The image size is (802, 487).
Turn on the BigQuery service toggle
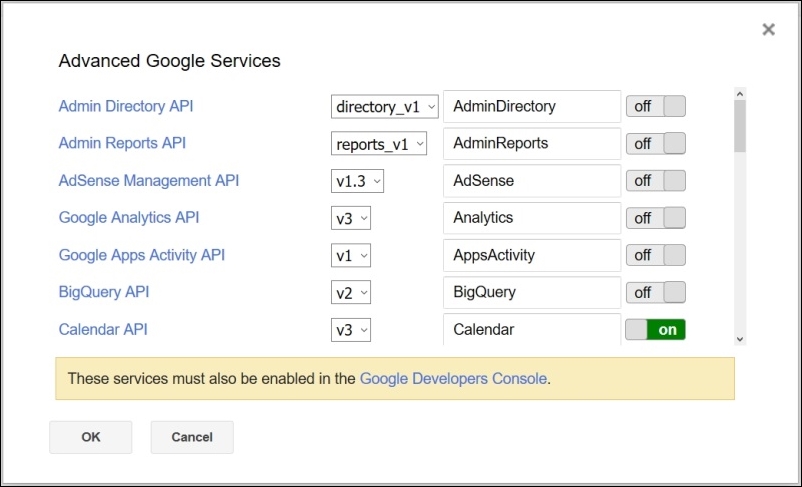656,292
